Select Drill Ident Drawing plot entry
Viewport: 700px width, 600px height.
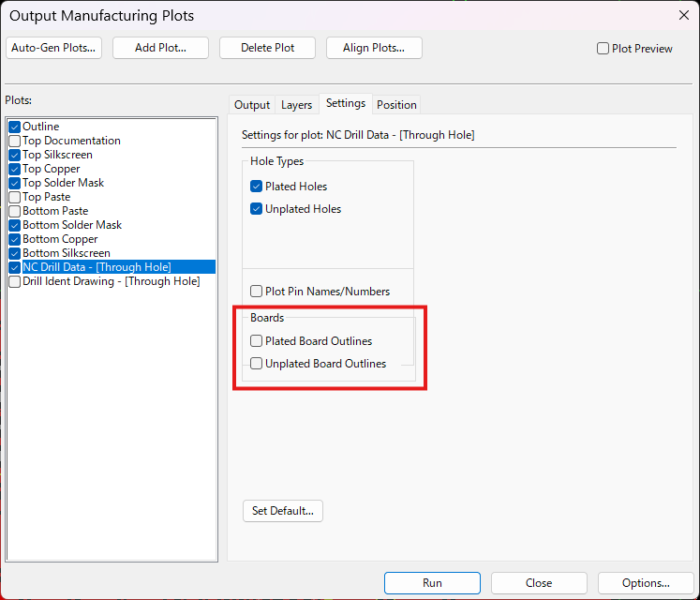coord(111,281)
